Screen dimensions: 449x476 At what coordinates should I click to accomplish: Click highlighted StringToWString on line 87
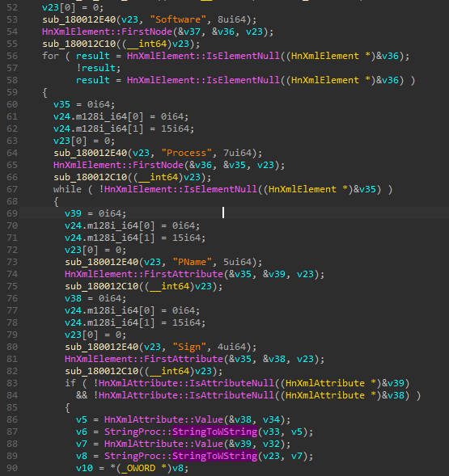[215, 432]
